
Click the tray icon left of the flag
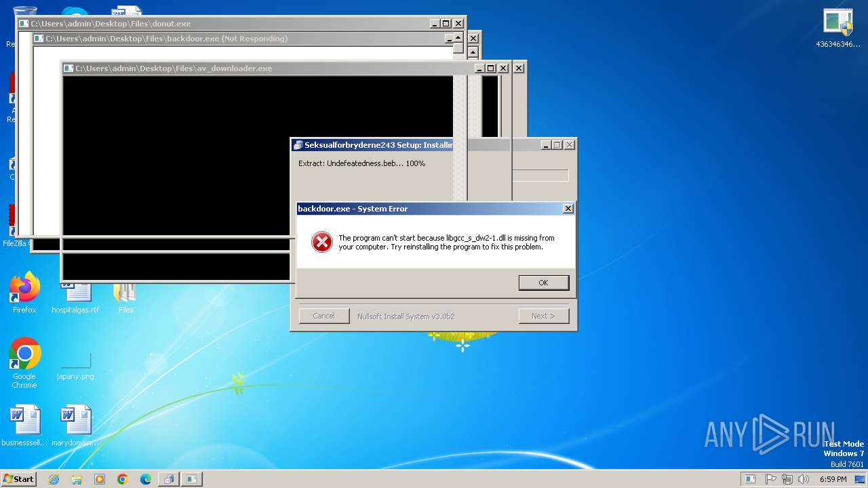point(750,479)
